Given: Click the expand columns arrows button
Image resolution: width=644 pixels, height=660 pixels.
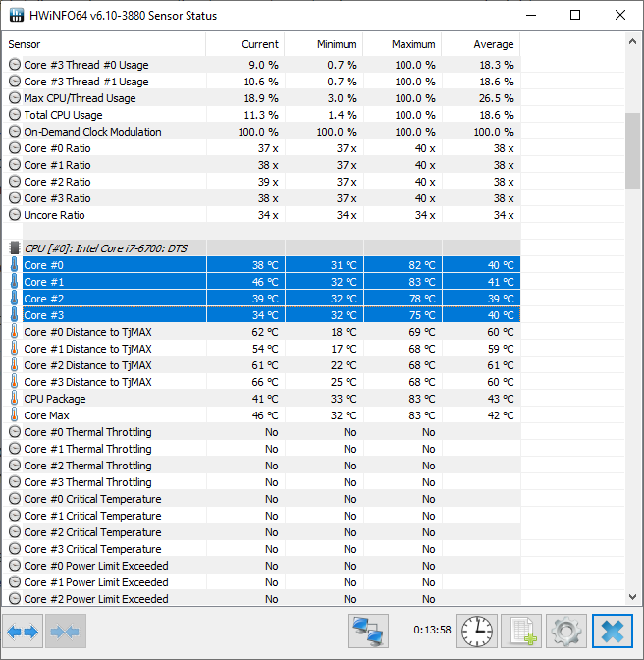Looking at the screenshot, I should (x=23, y=631).
